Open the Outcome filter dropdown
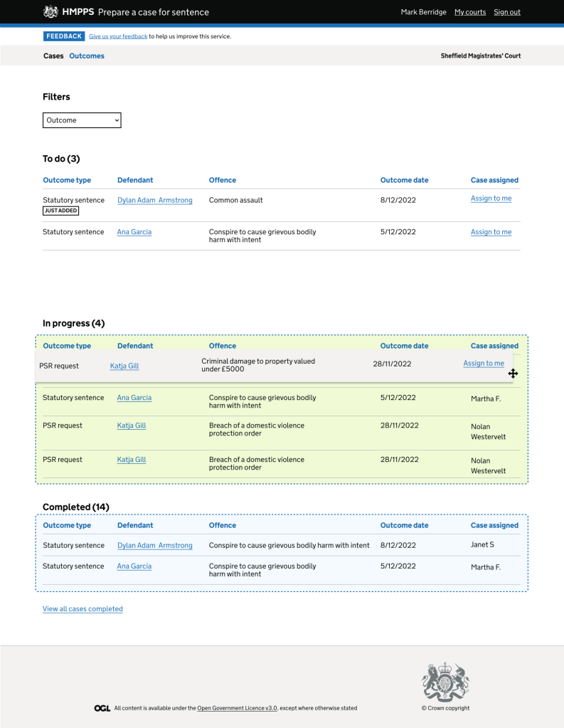Screen dimensions: 564x728 [82, 120]
